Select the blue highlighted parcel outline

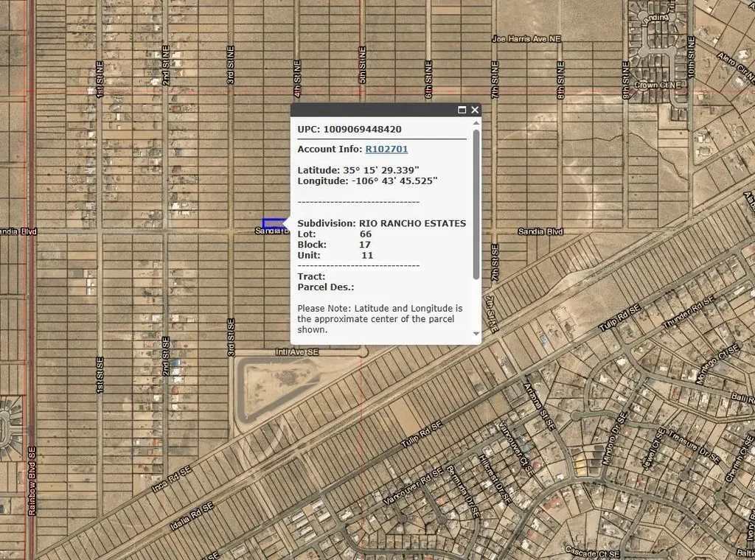[x=272, y=223]
